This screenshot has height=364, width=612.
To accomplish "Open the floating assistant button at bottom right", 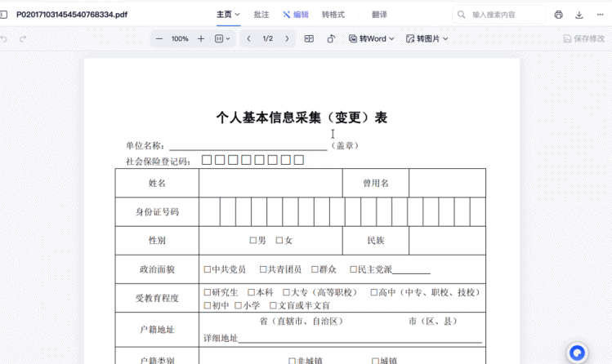I will pyautogui.click(x=578, y=353).
